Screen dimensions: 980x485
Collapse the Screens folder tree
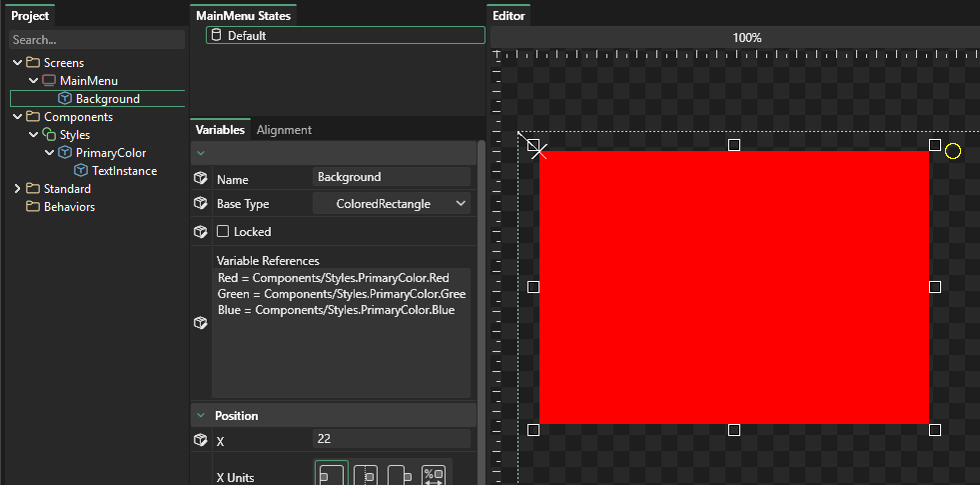click(17, 63)
